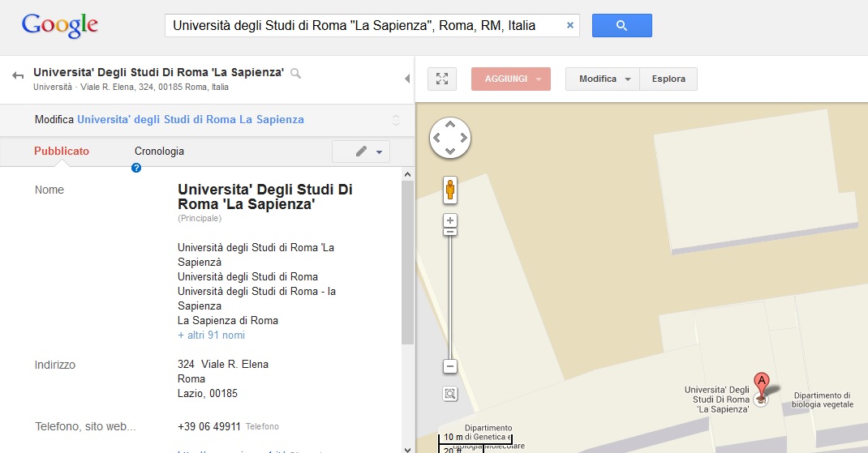
Task: Click the 'Indirizzo' field label
Action: coord(55,365)
